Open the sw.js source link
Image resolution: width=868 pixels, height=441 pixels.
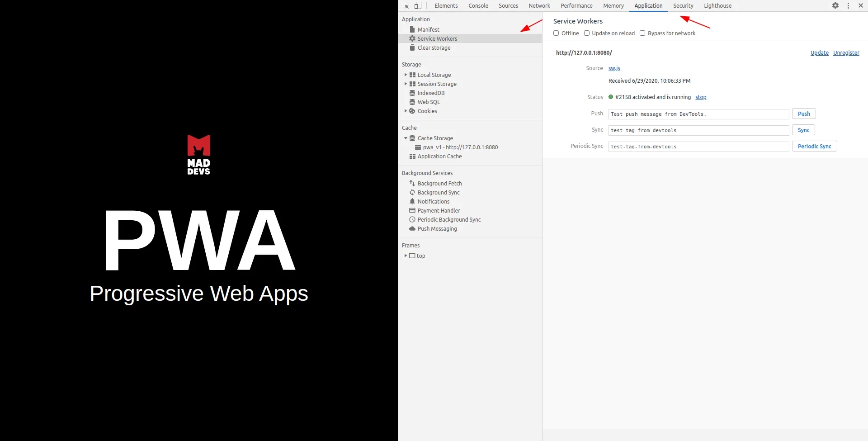[x=614, y=68]
